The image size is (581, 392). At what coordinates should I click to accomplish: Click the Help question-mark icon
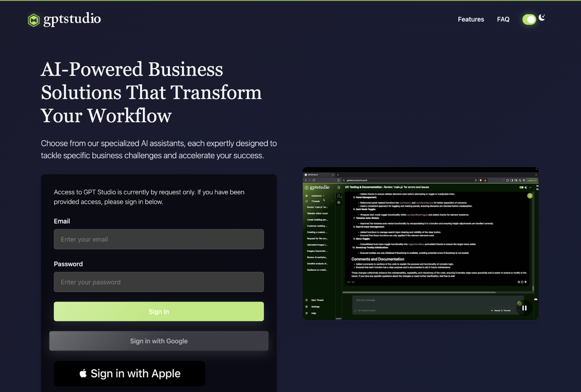point(306,313)
